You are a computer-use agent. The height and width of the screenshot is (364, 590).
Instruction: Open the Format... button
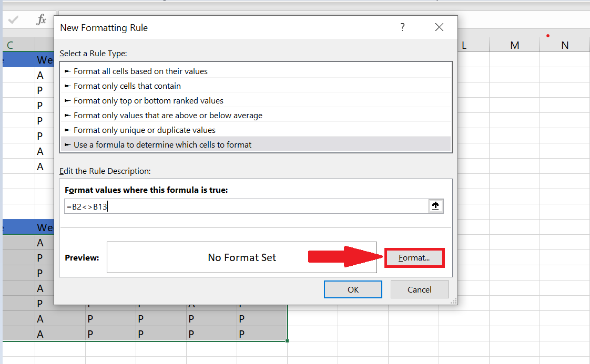pyautogui.click(x=414, y=258)
